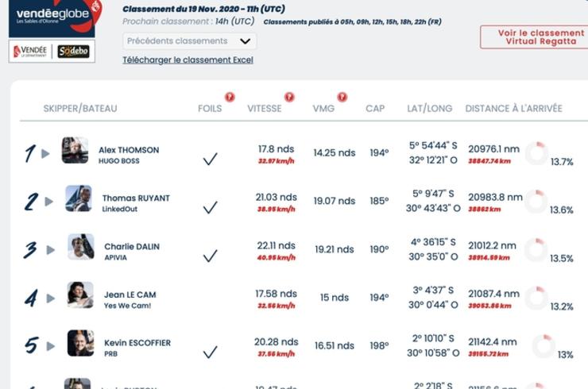Click Alex Thomson's foils checkmark

pyautogui.click(x=210, y=159)
